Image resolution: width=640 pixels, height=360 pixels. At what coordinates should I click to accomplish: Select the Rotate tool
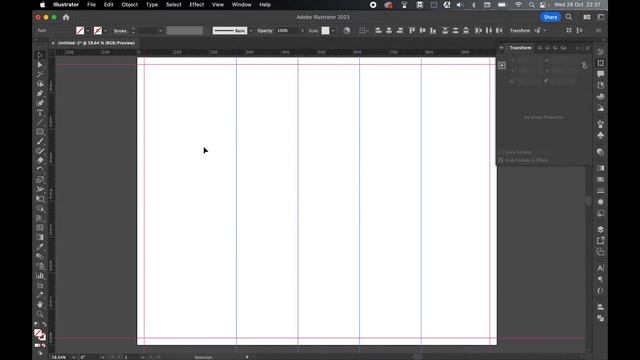(40, 170)
